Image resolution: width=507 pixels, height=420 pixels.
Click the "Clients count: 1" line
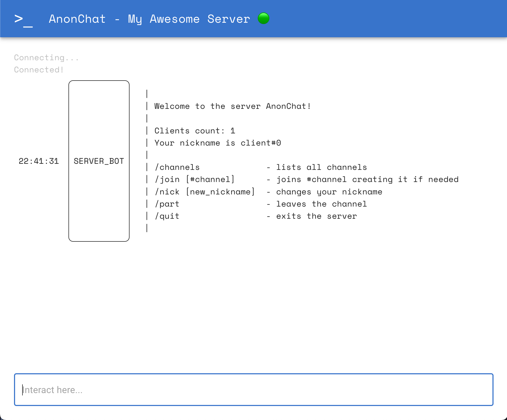point(195,131)
